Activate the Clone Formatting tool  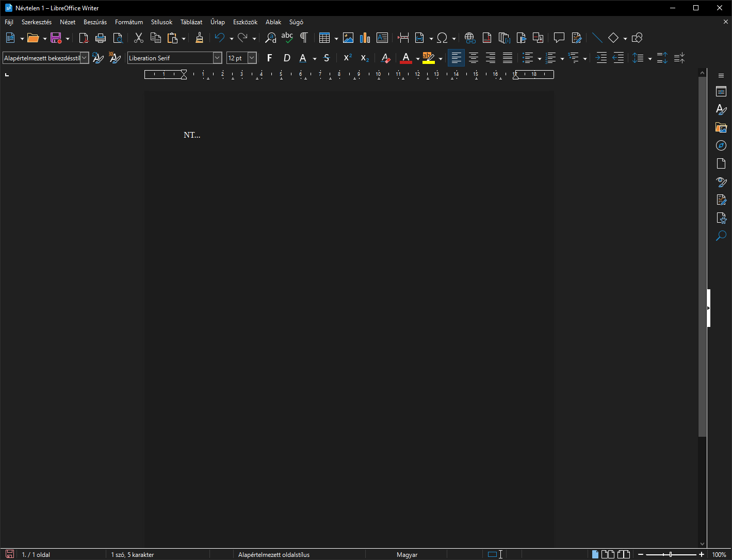(x=200, y=38)
